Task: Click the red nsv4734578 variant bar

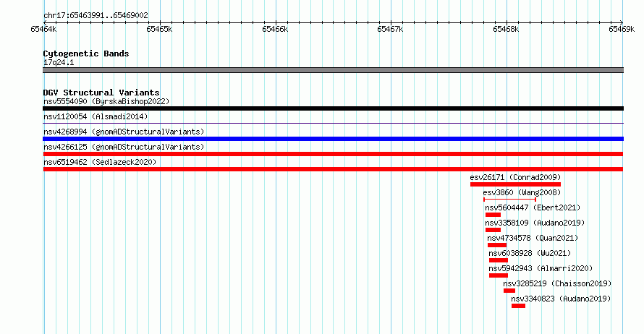Action: point(497,245)
